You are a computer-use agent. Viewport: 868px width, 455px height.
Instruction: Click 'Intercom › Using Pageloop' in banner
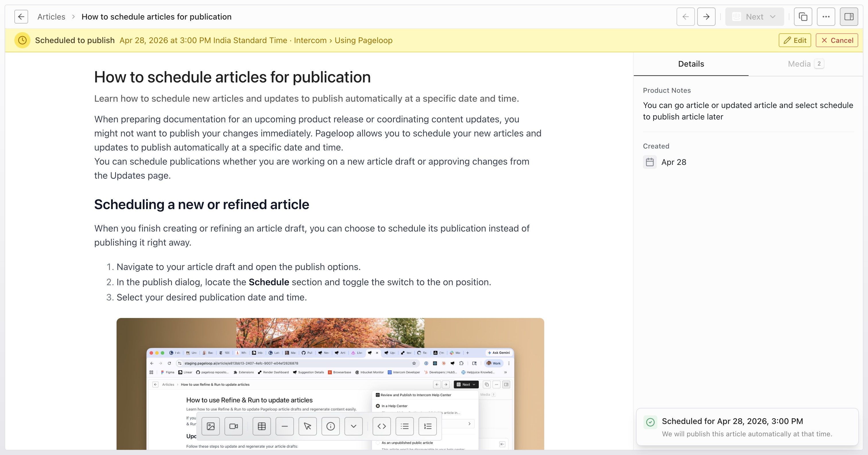tap(343, 41)
